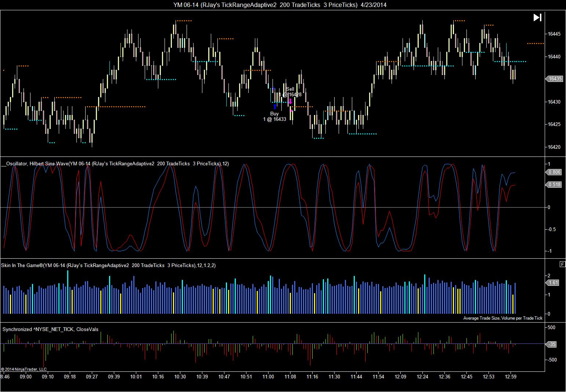Image resolution: width=566 pixels, height=392 pixels.
Task: Click the "Synchronized ^NYSE_NET_TICK, CloseVals" label
Action: pyautogui.click(x=50, y=329)
